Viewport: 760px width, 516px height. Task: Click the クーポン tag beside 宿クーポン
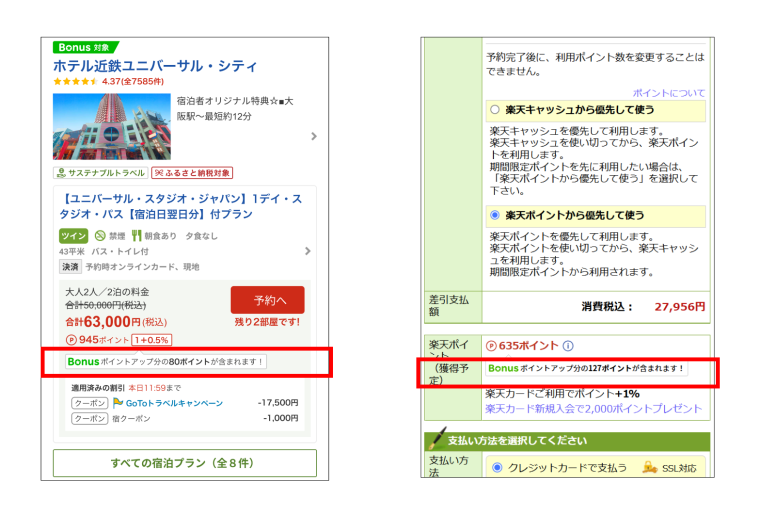pyautogui.click(x=90, y=418)
